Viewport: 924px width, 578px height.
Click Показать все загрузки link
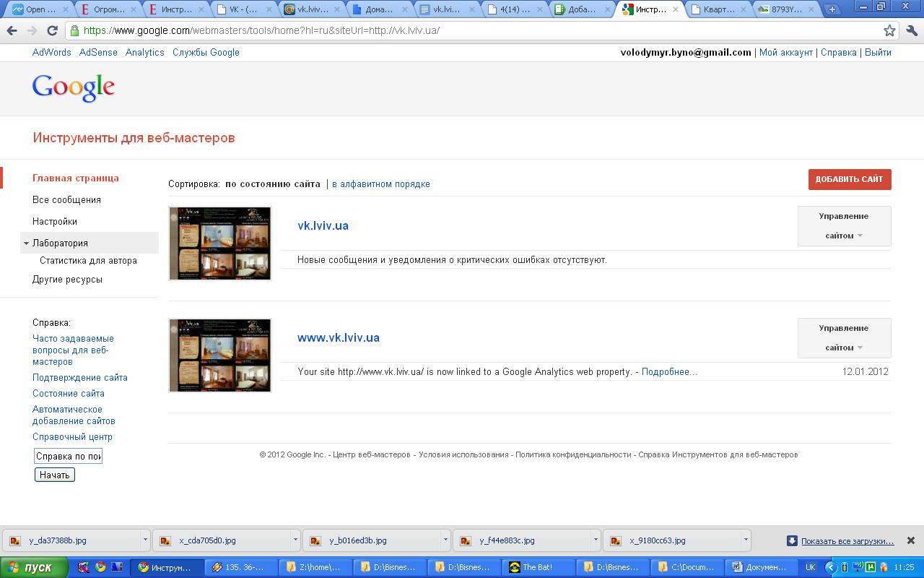coord(847,540)
